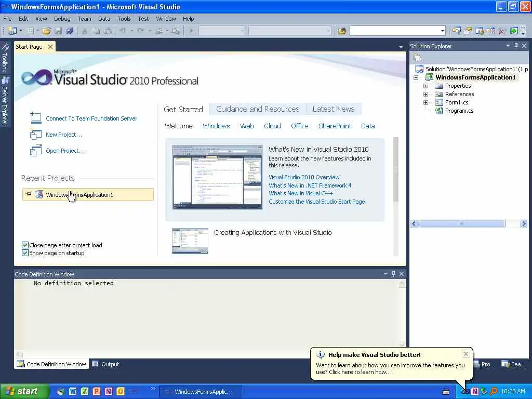The image size is (532, 399).
Task: Open the Server Explorer side tab
Action: point(5,101)
